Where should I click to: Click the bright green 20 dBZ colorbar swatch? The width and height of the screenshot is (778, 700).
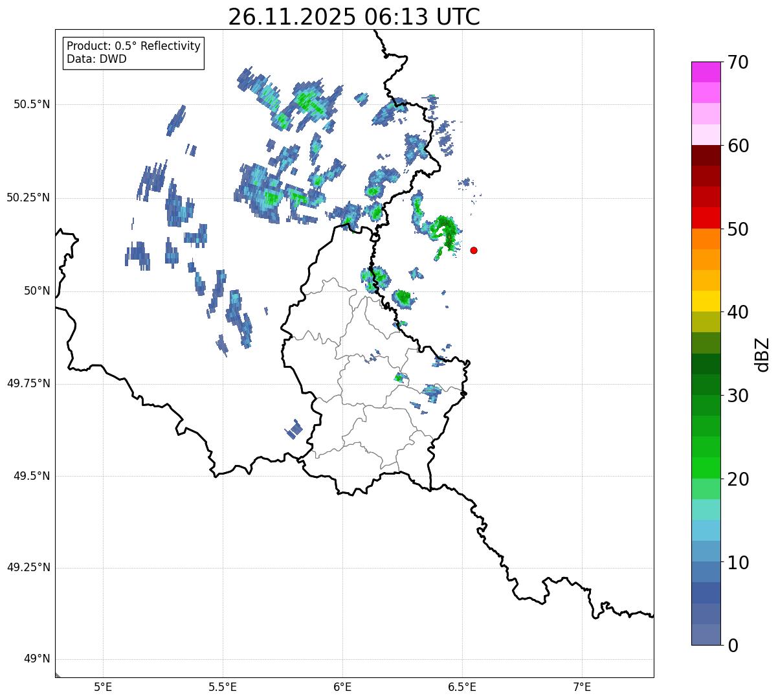[706, 468]
